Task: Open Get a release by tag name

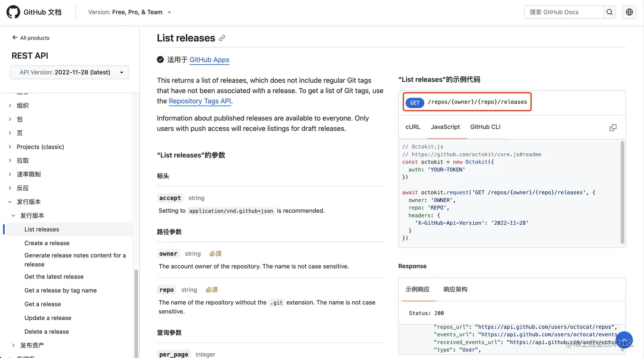Action: [x=60, y=290]
